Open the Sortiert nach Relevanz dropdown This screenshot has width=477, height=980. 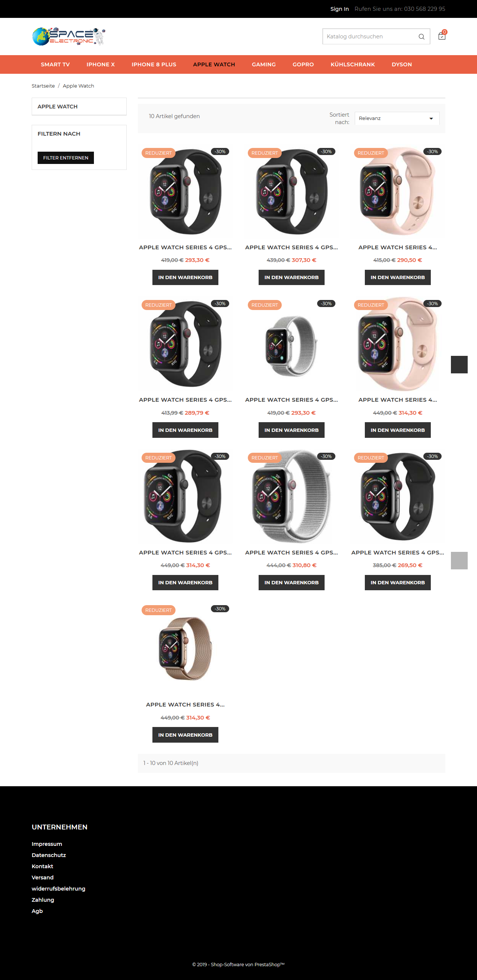397,118
